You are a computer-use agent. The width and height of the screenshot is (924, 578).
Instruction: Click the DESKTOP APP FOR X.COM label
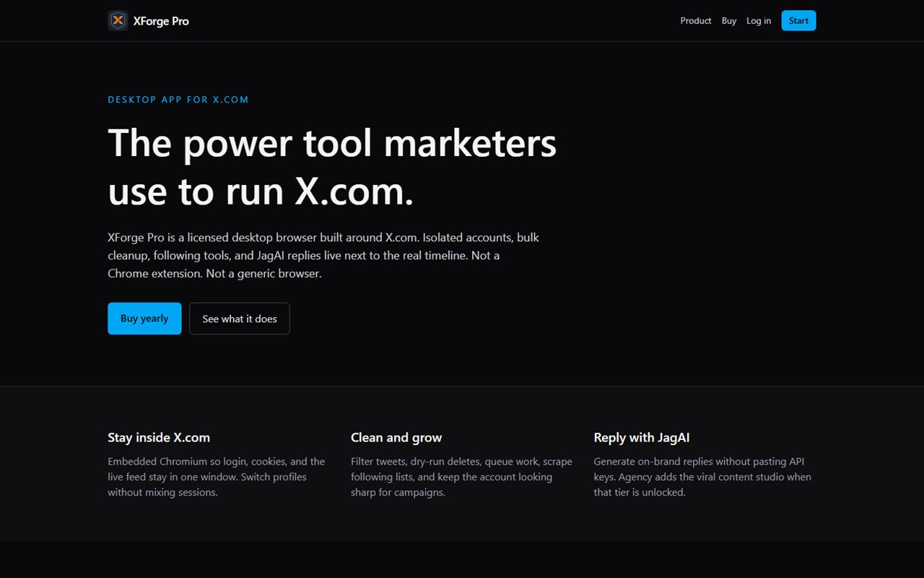pyautogui.click(x=178, y=100)
